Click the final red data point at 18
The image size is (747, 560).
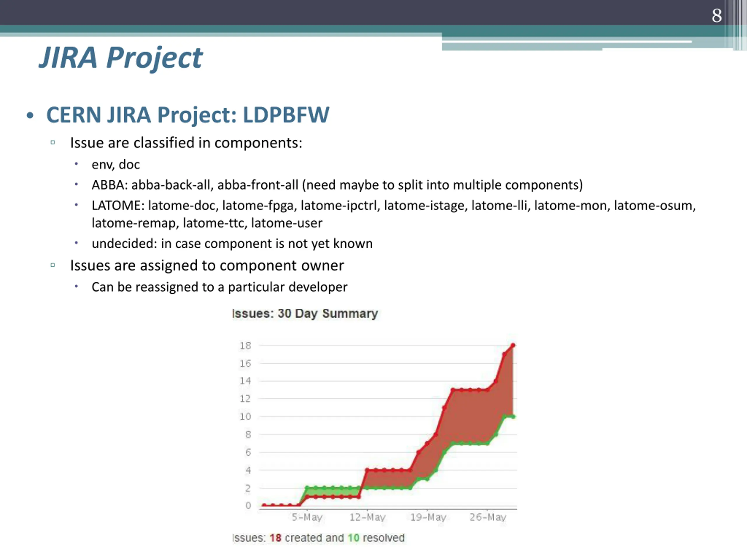pos(513,345)
